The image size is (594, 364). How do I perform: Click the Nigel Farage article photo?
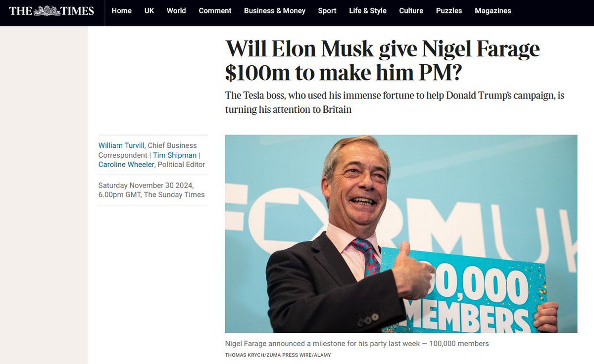point(401,234)
